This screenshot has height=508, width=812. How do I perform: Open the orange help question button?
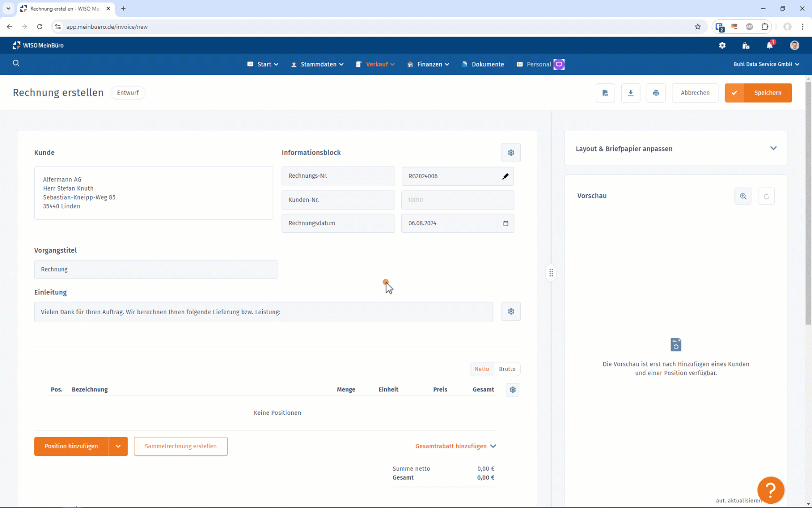click(x=770, y=490)
